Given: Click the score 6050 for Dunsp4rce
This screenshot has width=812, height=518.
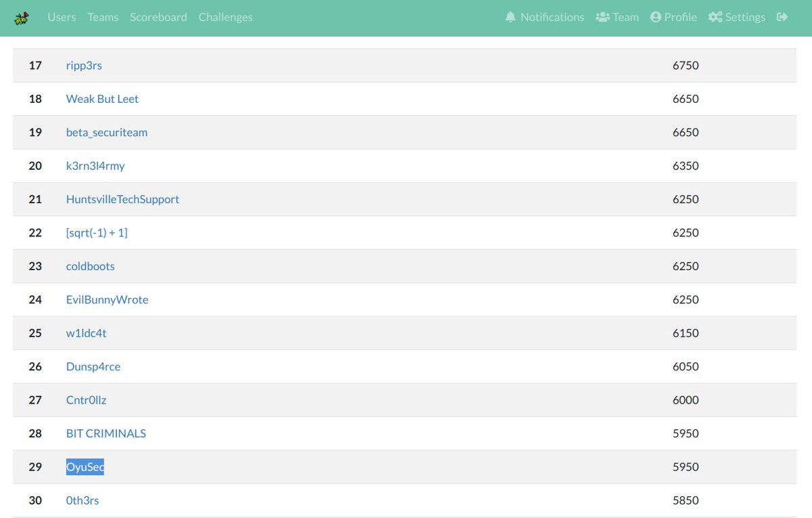Looking at the screenshot, I should click(685, 367).
